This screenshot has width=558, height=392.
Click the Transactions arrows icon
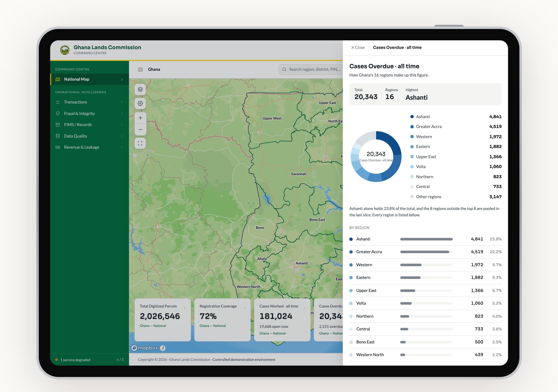point(58,102)
